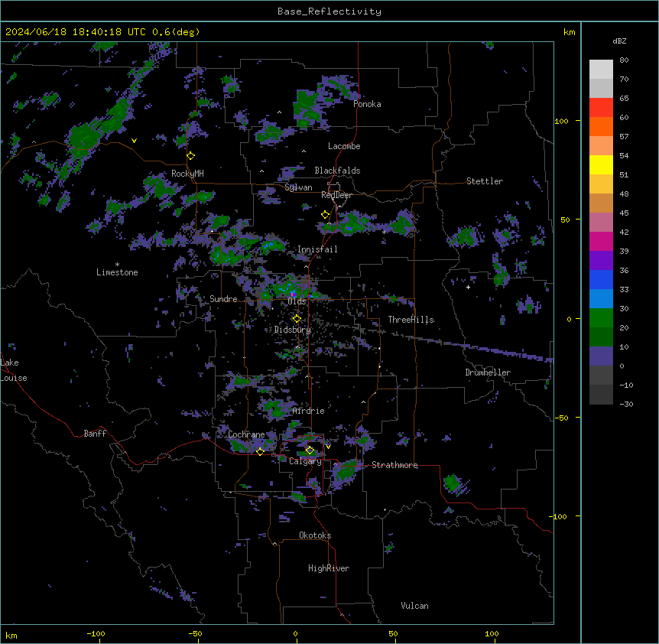Select the purple 36-39 dBZ legend swatch
This screenshot has width=659, height=644.
601,261
